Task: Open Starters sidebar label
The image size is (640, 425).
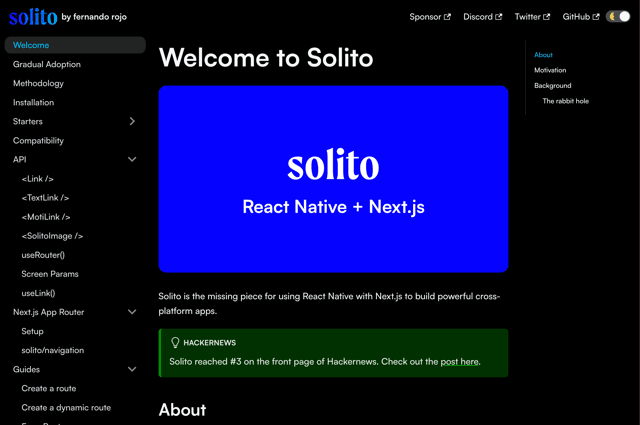Action: [x=28, y=121]
